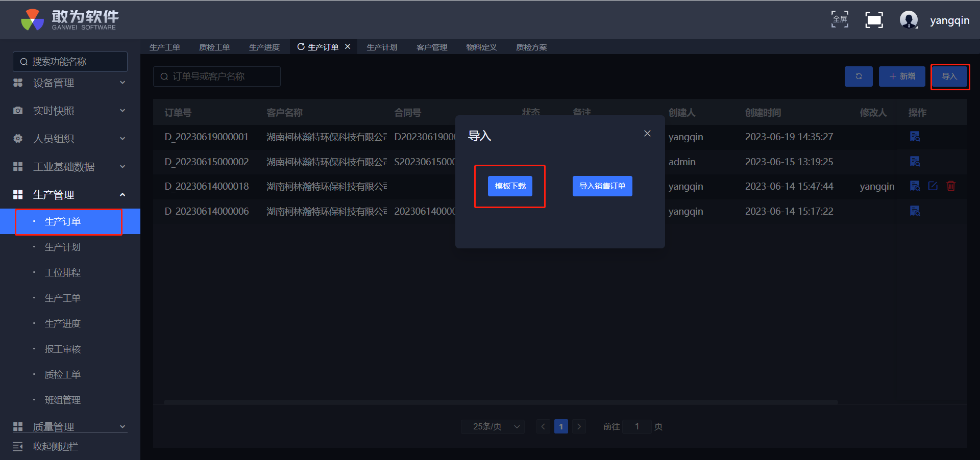
Task: Delete order D_20230614000018
Action: click(x=951, y=186)
